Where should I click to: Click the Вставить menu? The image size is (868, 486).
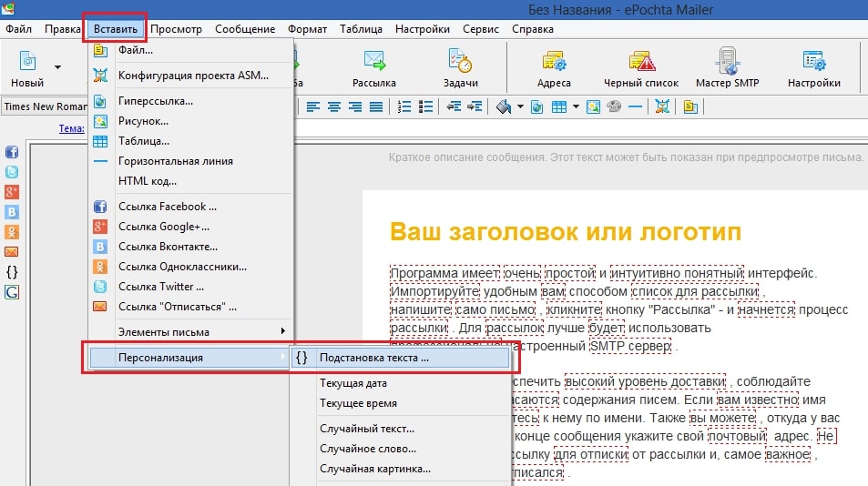coord(115,29)
